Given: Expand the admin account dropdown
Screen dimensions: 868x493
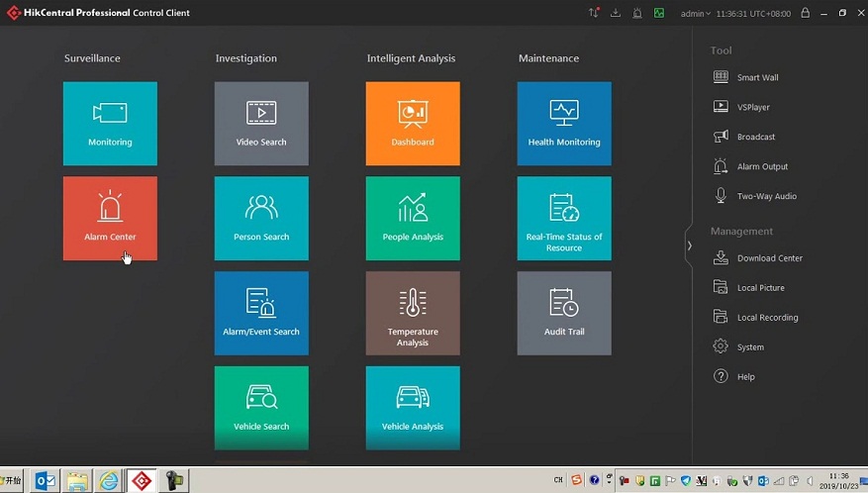Looking at the screenshot, I should click(696, 13).
